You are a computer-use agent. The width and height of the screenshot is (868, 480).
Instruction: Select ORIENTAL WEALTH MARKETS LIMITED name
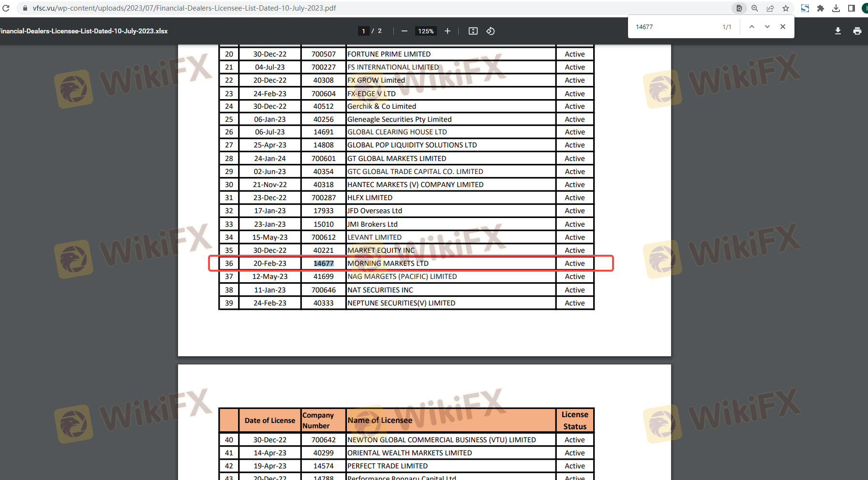[x=410, y=453]
